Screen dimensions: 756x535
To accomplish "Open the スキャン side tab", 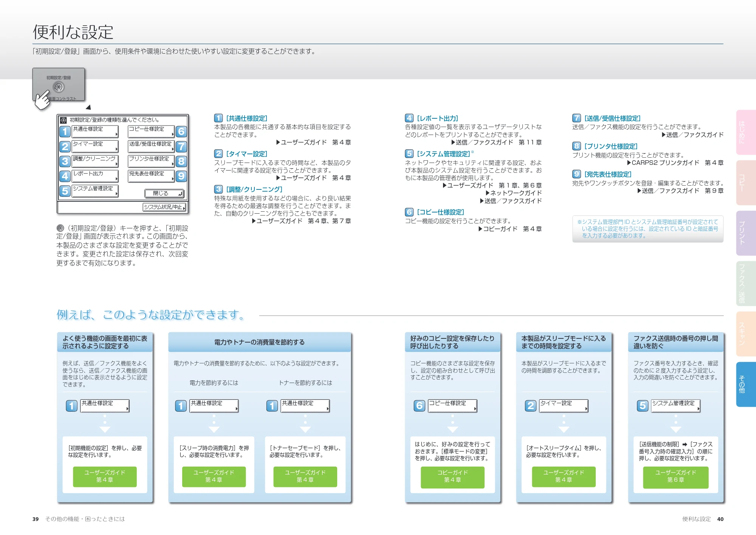I will pyautogui.click(x=746, y=334).
